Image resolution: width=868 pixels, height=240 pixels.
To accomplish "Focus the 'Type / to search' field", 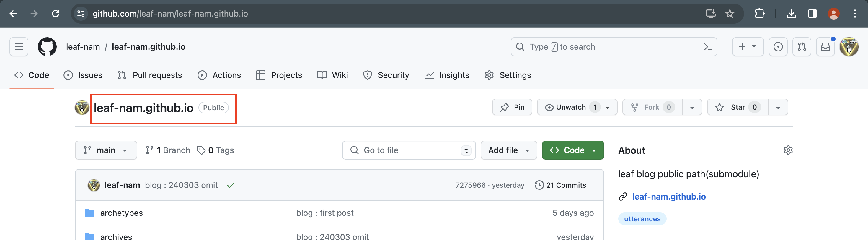I will coord(614,47).
